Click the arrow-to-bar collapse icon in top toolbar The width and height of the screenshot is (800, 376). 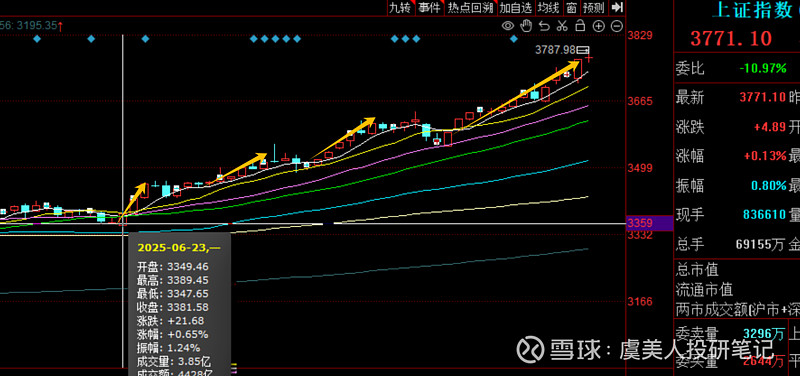click(x=617, y=7)
